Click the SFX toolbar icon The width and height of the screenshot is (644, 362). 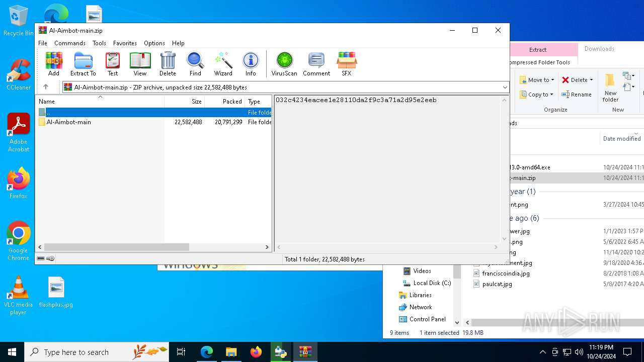[347, 64]
